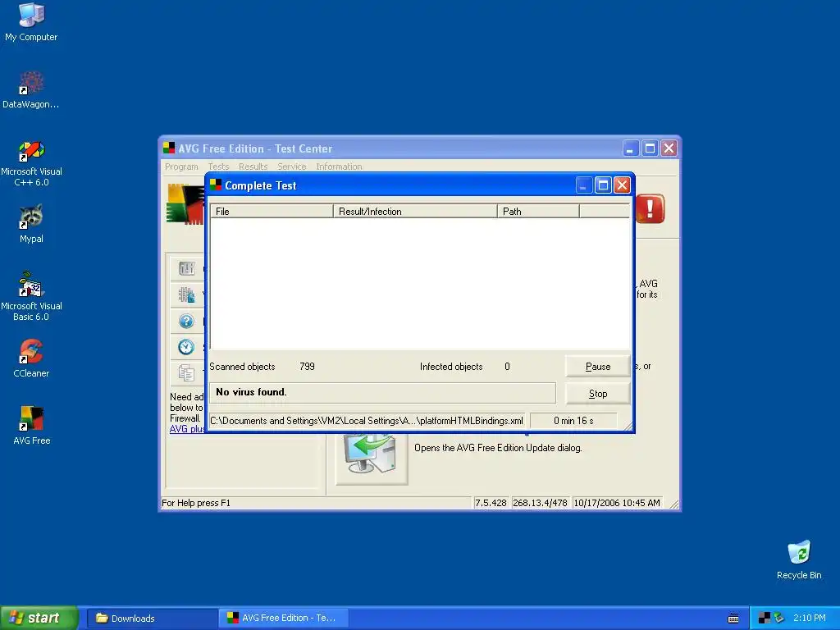Maximize the AVG Test Center window

tap(650, 148)
